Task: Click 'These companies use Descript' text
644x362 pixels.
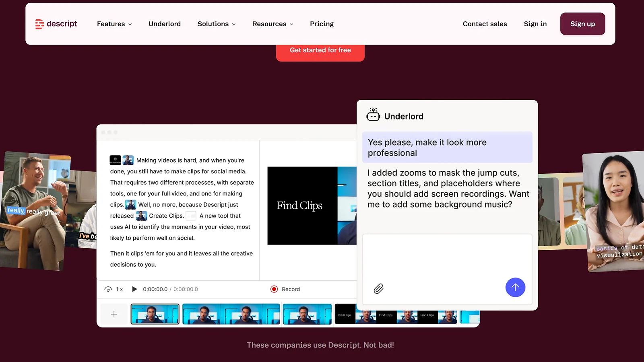Action: [x=320, y=345]
